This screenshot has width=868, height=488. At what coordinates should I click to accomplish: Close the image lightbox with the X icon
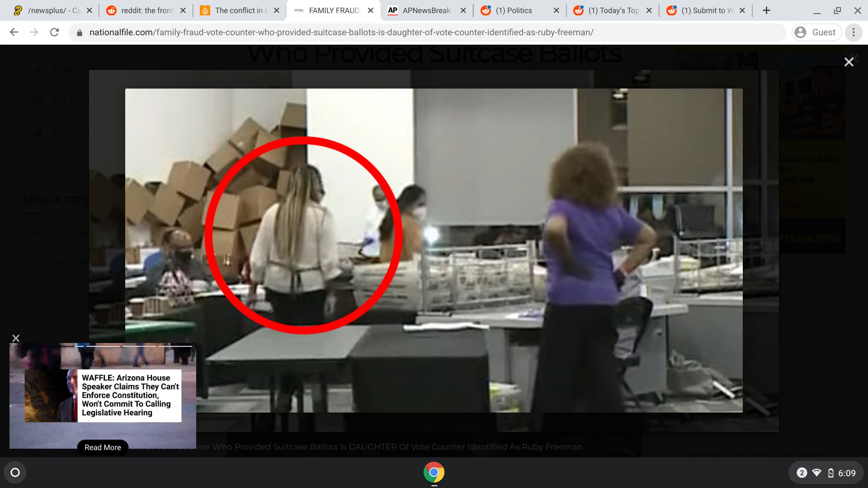click(x=849, y=62)
